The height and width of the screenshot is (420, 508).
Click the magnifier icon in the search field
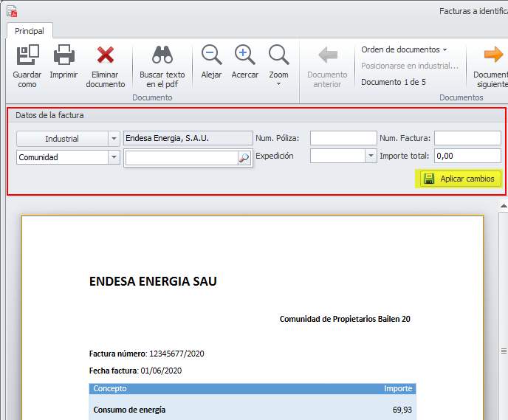tap(244, 158)
